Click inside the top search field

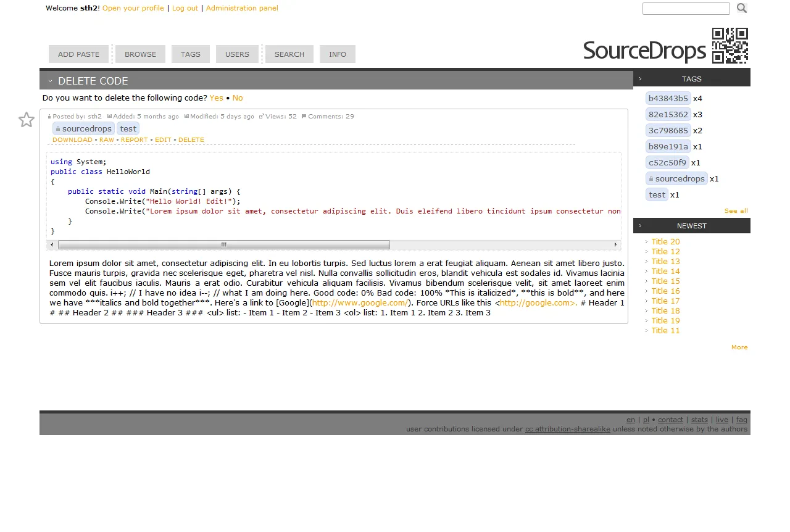coord(686,9)
